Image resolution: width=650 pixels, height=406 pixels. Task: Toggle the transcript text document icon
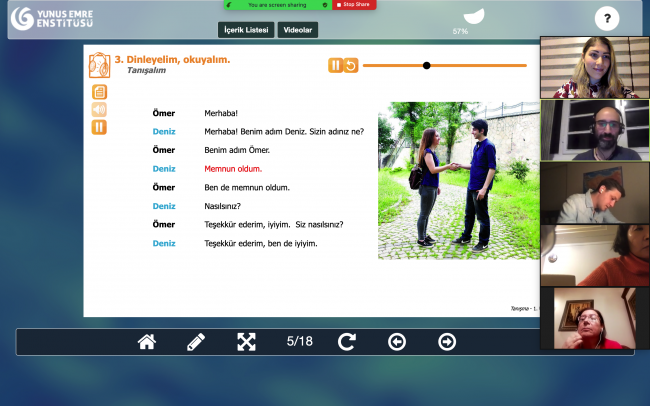click(x=99, y=92)
